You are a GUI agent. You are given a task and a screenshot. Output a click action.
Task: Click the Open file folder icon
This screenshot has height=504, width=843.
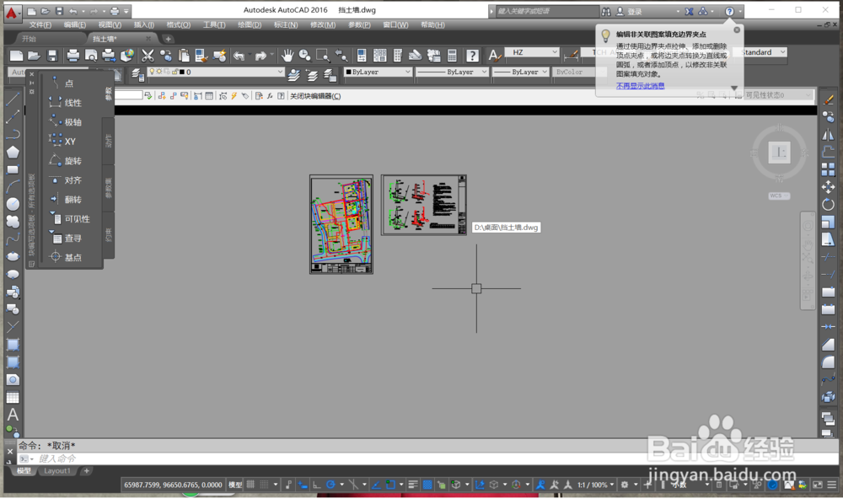coord(34,56)
